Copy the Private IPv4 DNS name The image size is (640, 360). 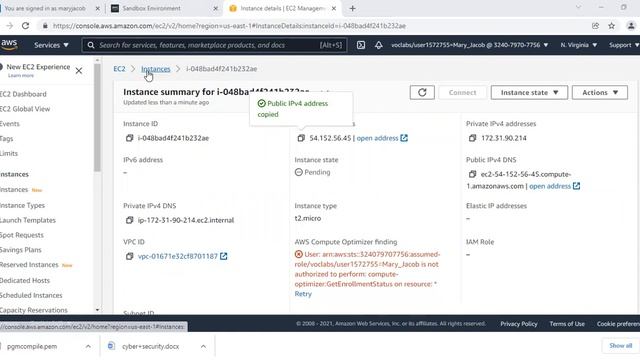129,220
